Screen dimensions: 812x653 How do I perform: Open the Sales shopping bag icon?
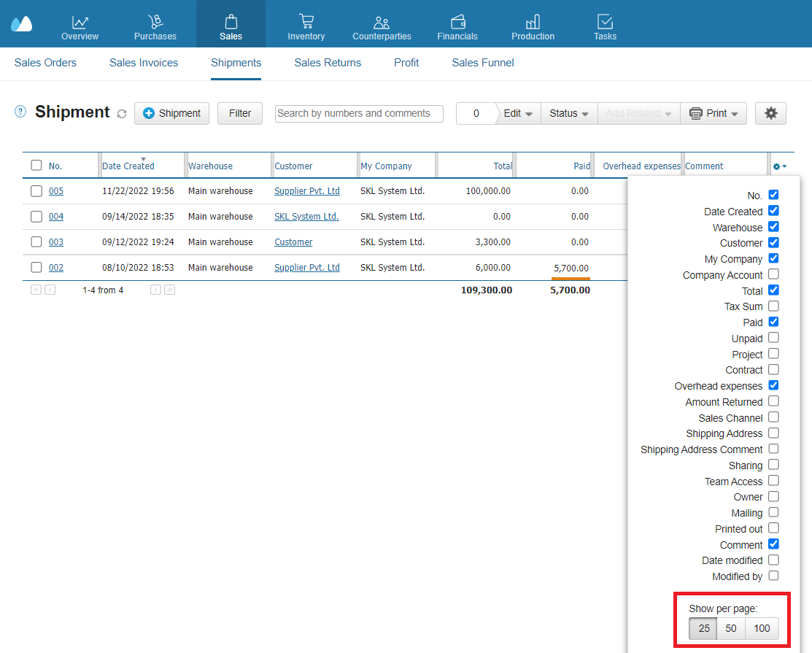231,22
